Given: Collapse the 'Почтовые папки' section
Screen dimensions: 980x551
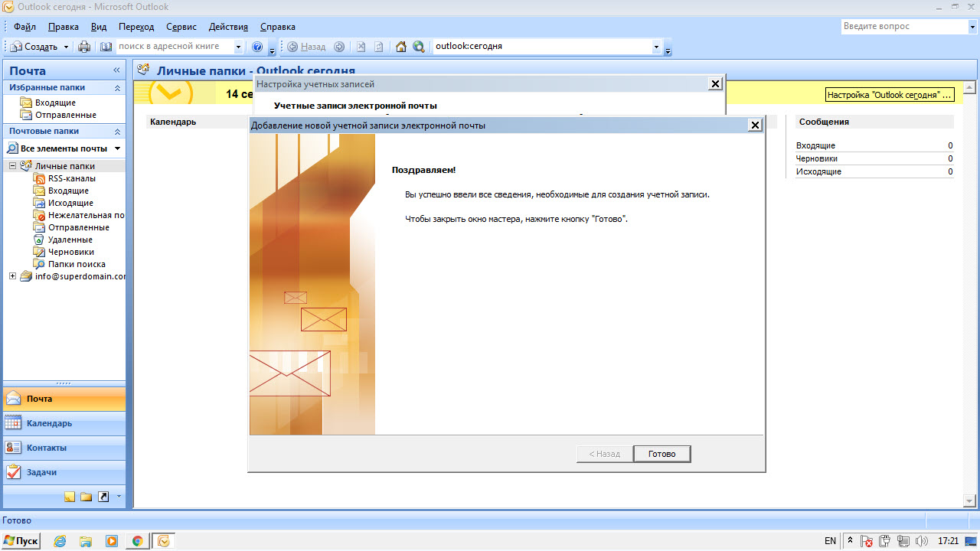Looking at the screenshot, I should click(x=117, y=132).
